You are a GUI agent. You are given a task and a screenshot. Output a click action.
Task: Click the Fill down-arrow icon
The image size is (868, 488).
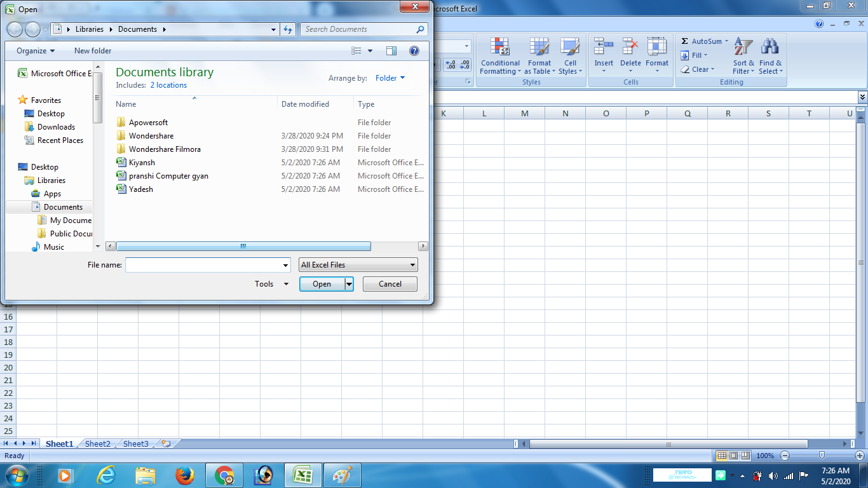pos(684,55)
